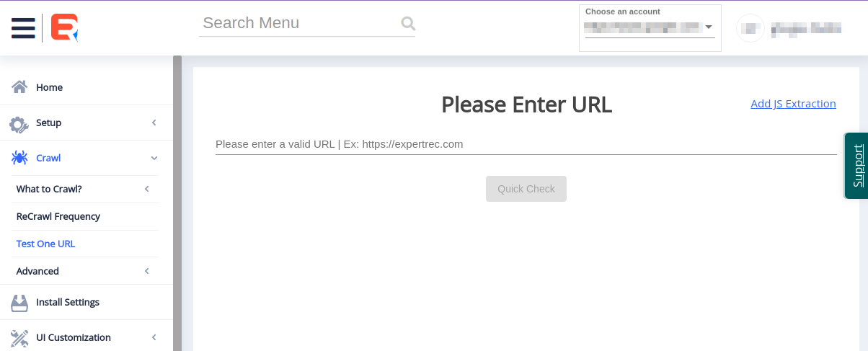Click the user profile avatar
868x351 pixels.
click(750, 29)
